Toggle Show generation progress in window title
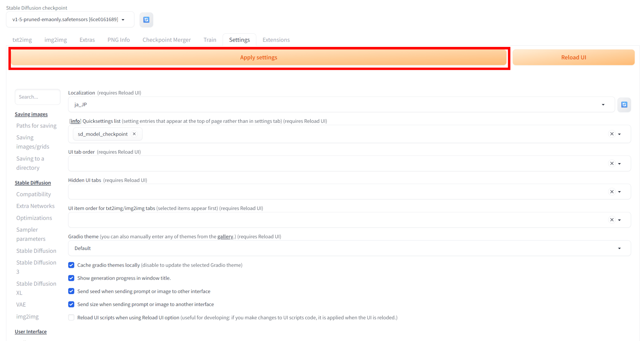 71,278
